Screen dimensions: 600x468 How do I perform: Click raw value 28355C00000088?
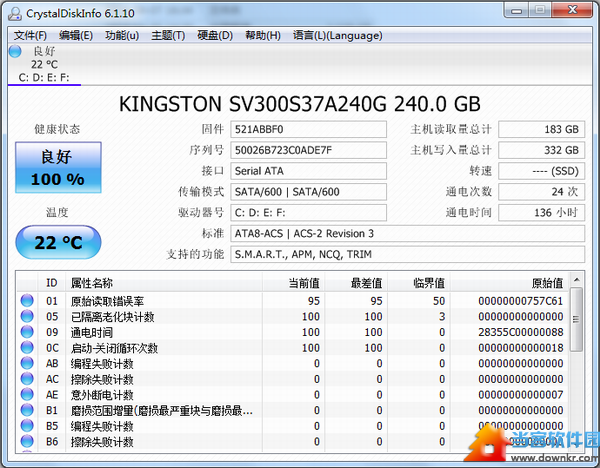click(520, 332)
